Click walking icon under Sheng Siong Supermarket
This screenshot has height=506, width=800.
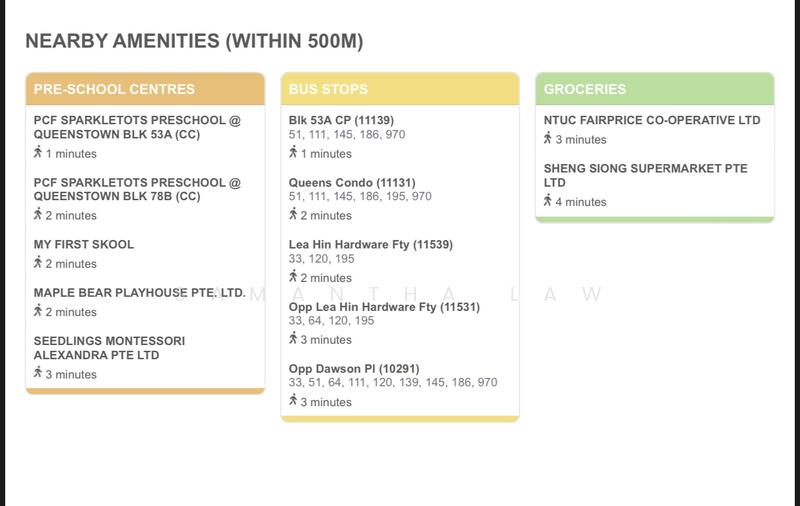pyautogui.click(x=548, y=201)
